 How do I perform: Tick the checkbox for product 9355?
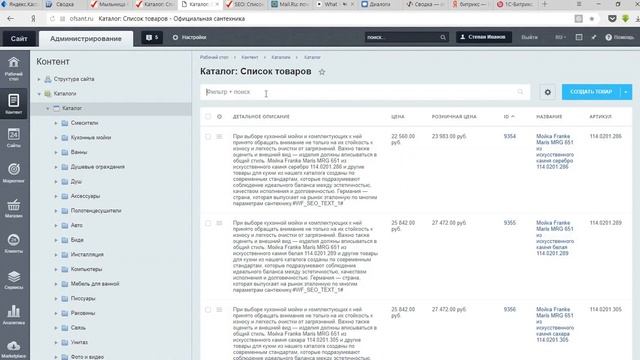(208, 223)
